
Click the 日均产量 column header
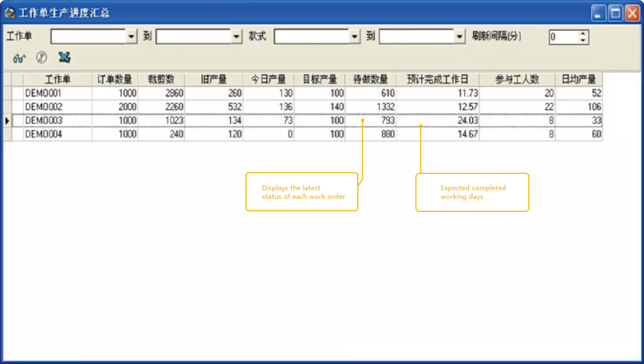click(579, 79)
